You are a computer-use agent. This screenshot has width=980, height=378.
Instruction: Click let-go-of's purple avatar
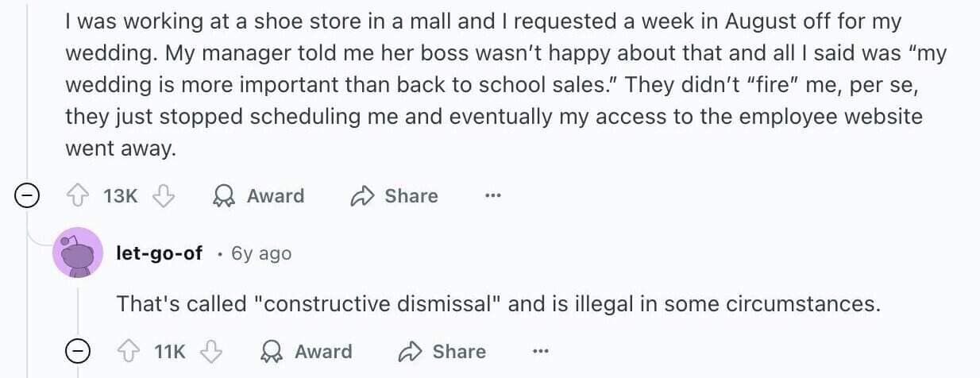click(77, 253)
